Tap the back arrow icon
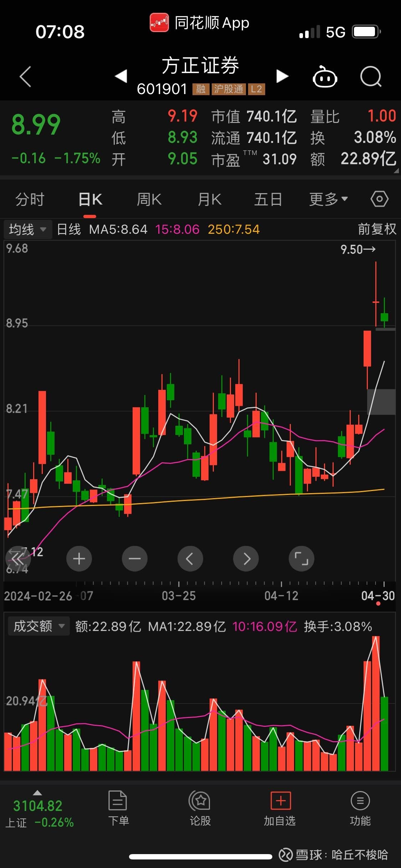Screen dimensions: 401x868 [x=25, y=76]
